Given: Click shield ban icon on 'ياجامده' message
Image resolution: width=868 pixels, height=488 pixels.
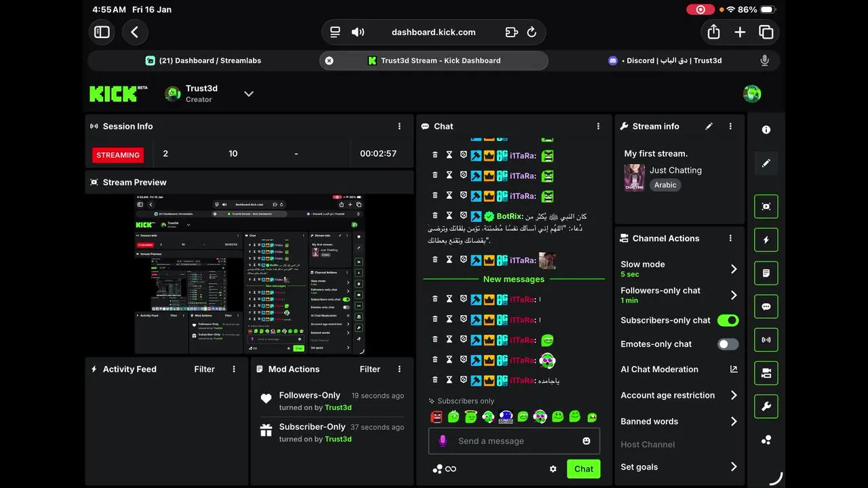Looking at the screenshot, I should (x=463, y=380).
